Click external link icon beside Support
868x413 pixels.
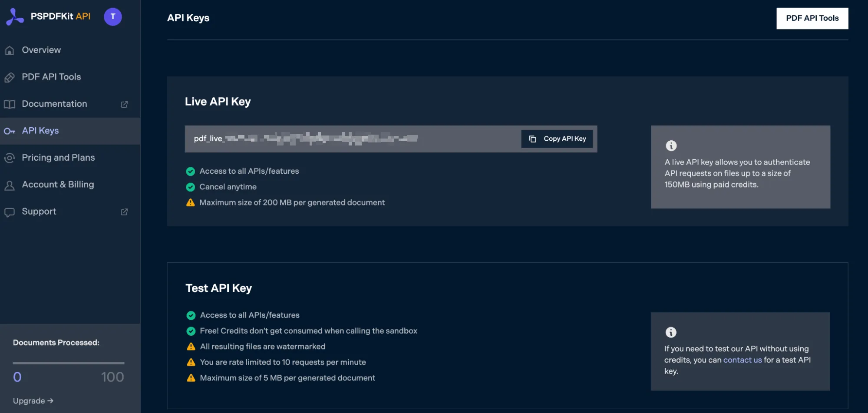pos(124,212)
